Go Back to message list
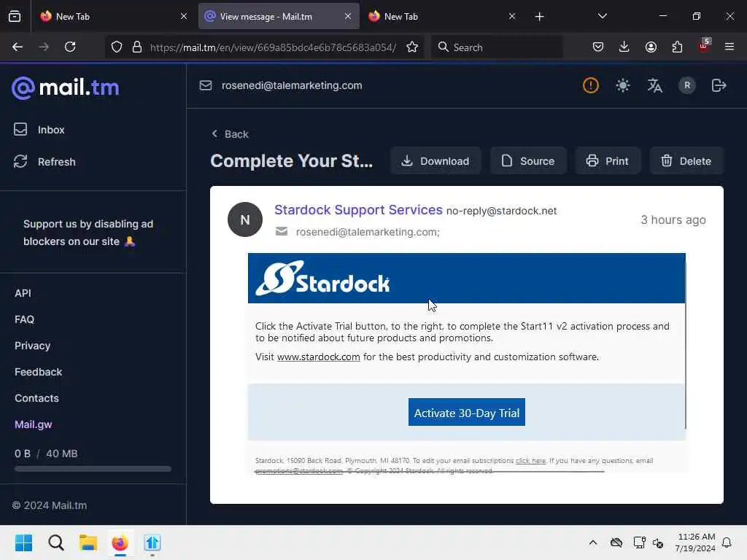This screenshot has width=747, height=560. point(230,134)
